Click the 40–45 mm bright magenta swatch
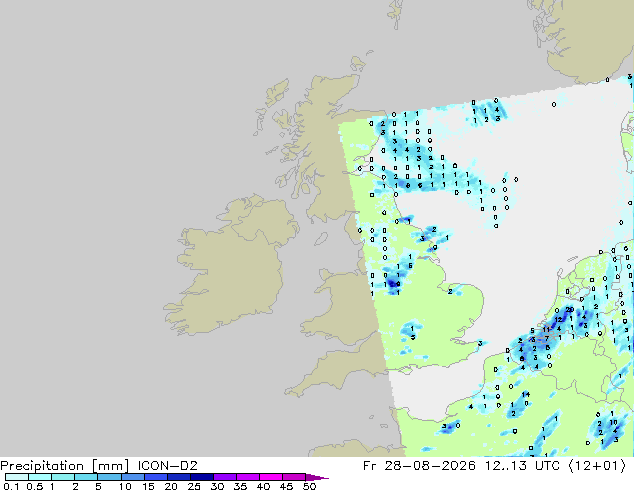 (271, 477)
